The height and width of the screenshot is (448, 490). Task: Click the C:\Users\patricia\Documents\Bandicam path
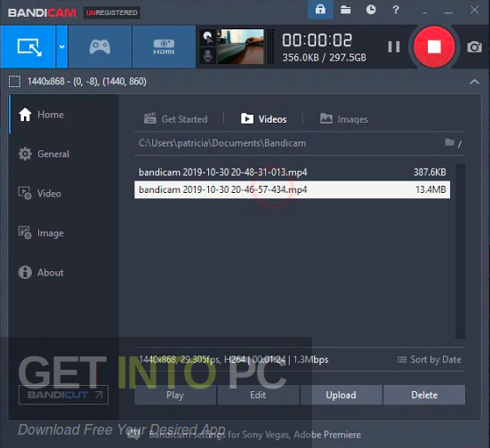222,143
